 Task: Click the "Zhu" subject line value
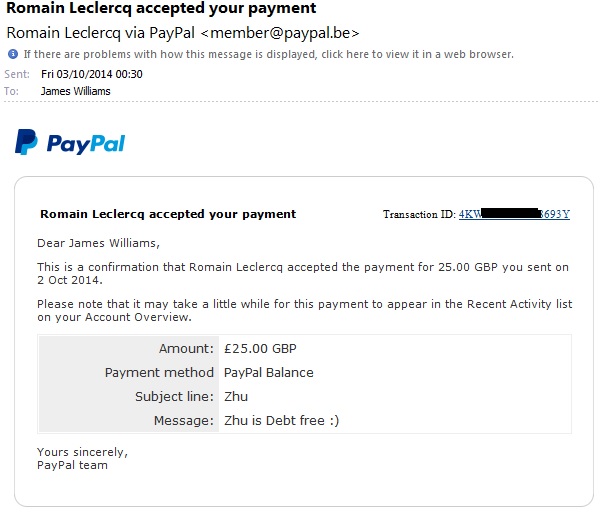tap(236, 397)
